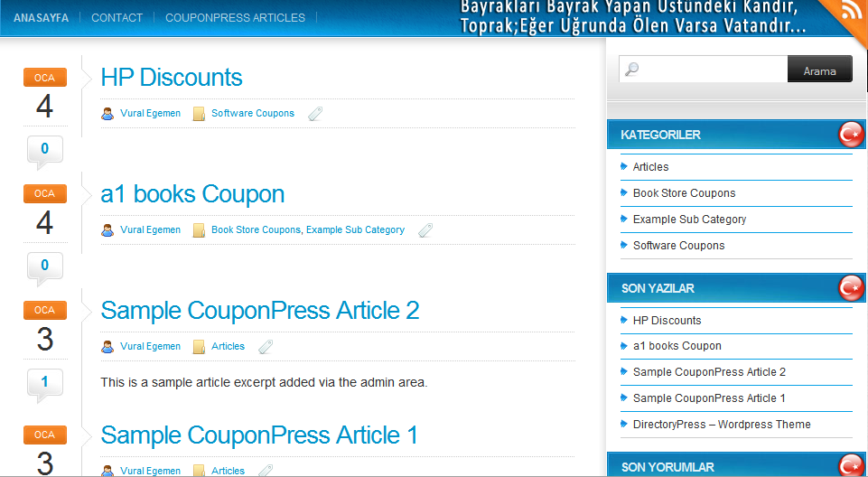Click the tag icon in HP Discounts meta

coord(315,114)
